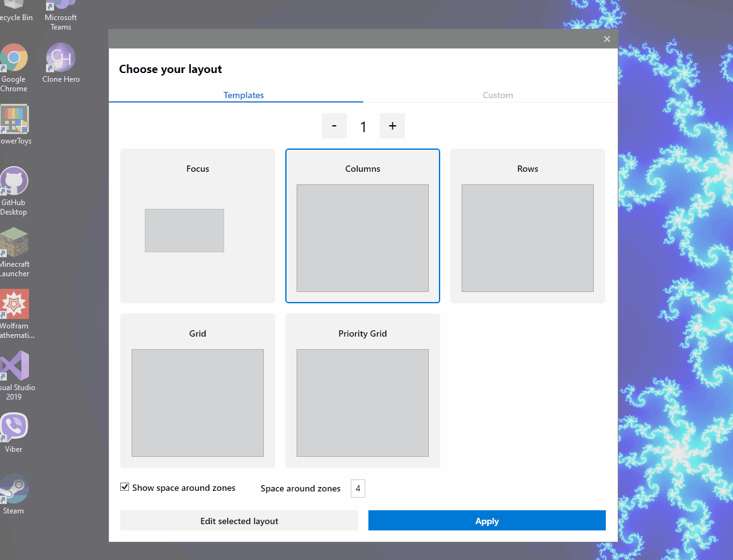Click the Clone Hero desktop icon
The height and width of the screenshot is (560, 733).
[61, 59]
